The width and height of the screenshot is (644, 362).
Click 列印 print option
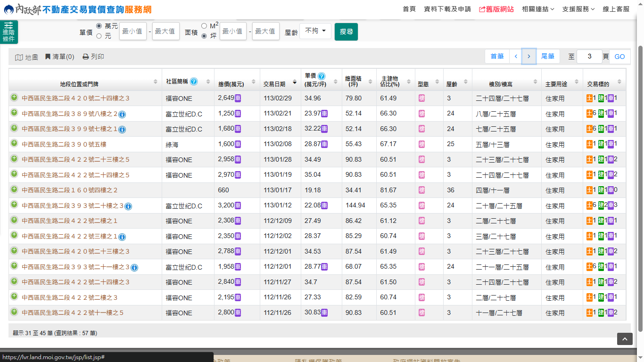pos(93,57)
